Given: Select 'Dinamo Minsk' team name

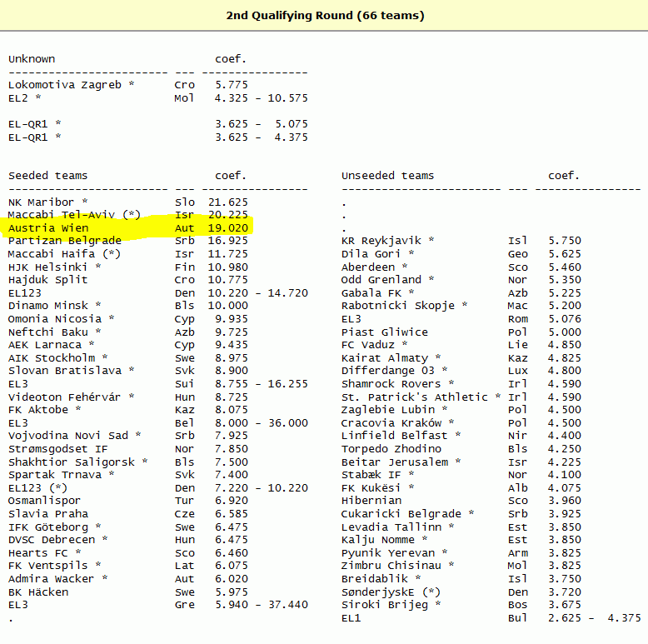Looking at the screenshot, I should (48, 306).
